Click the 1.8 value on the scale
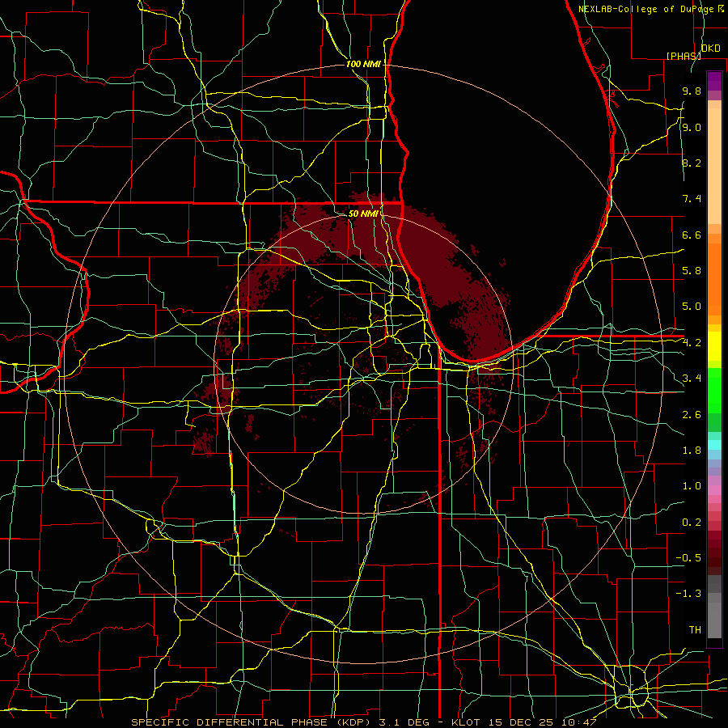The image size is (728, 728). 692,451
